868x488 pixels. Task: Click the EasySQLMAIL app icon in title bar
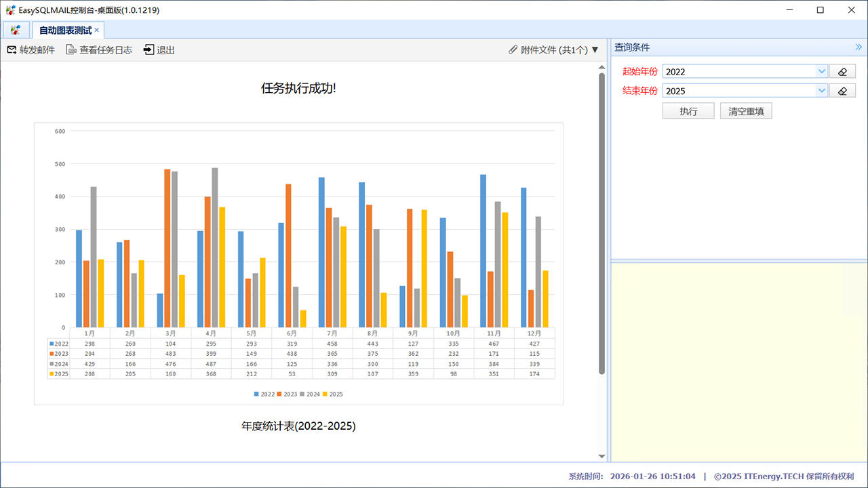point(10,10)
